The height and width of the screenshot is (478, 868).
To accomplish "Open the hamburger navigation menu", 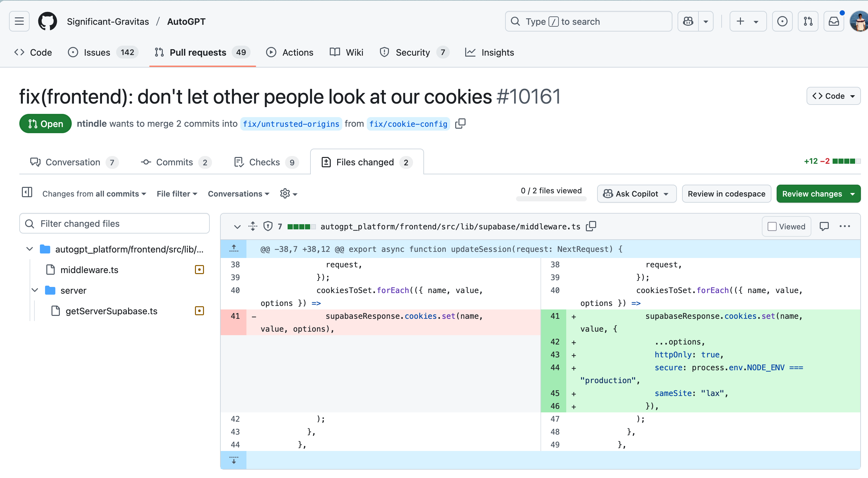I will pos(19,22).
